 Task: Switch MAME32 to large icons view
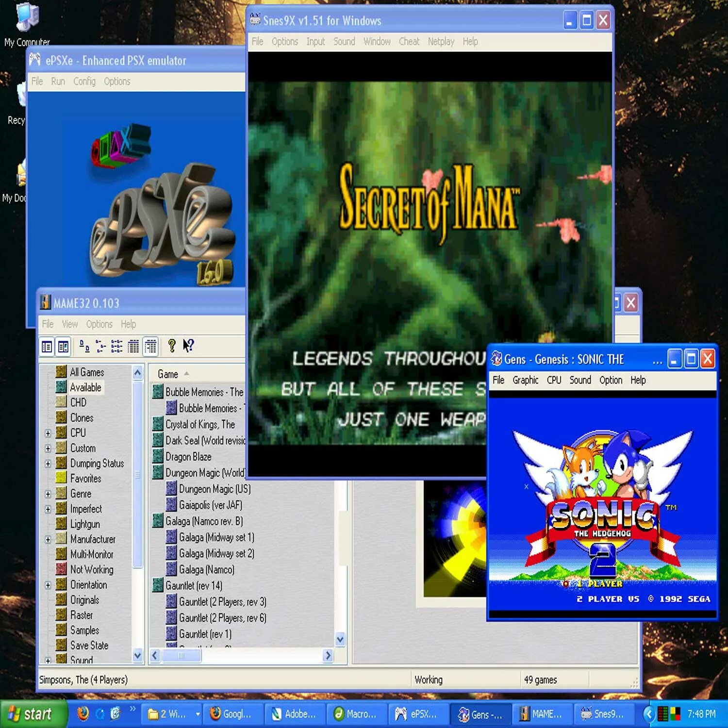(x=84, y=346)
